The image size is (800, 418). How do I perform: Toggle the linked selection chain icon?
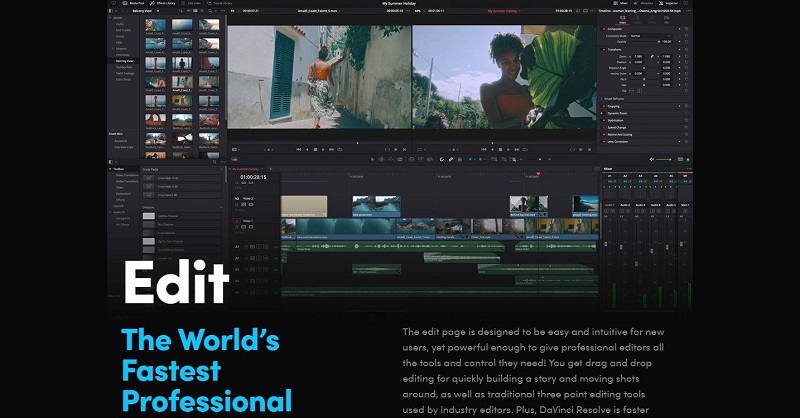point(451,159)
